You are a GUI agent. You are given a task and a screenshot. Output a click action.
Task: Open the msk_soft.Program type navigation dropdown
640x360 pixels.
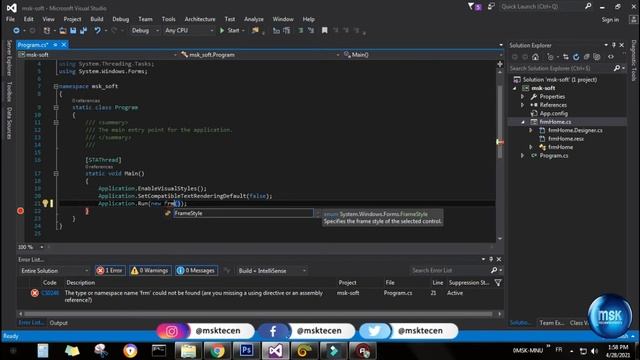260,55
